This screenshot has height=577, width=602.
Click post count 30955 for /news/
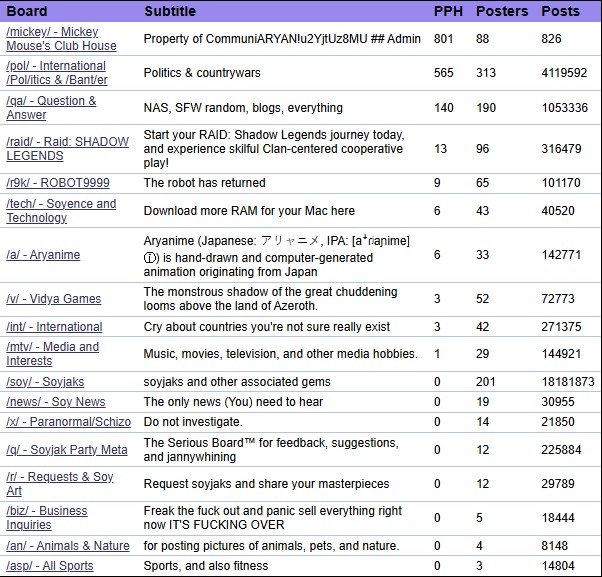558,402
